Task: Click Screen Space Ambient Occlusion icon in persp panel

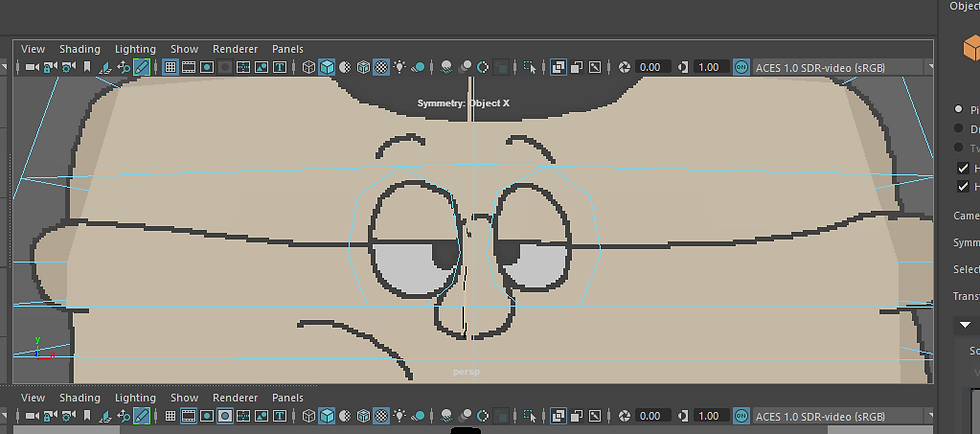Action: (x=446, y=67)
